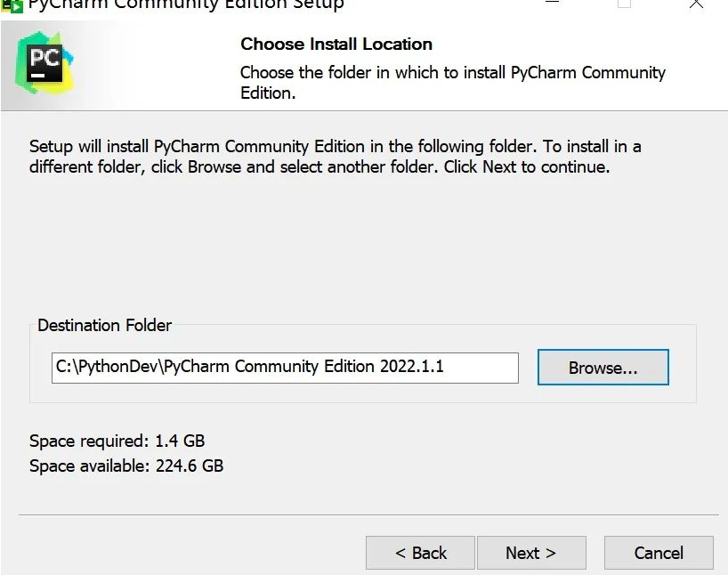Click the word Browse in the instruction text

tap(214, 166)
